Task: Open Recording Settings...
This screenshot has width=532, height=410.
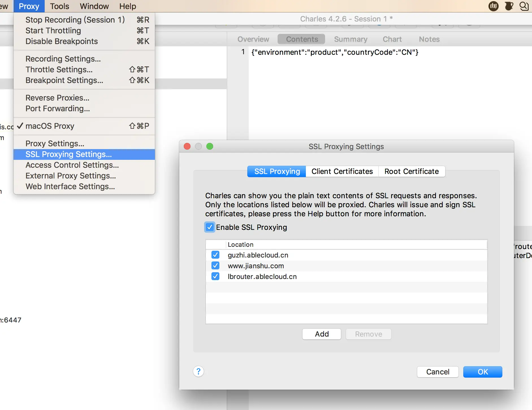Action: coord(84,59)
